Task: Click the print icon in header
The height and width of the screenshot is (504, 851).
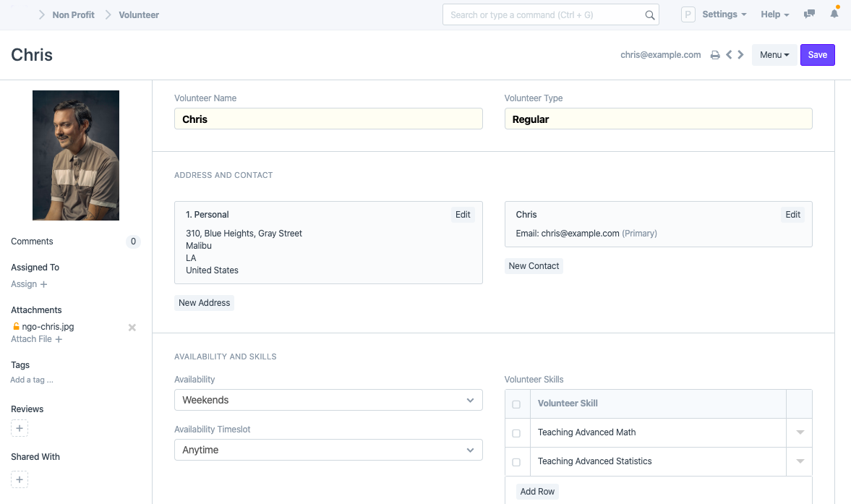Action: point(715,55)
